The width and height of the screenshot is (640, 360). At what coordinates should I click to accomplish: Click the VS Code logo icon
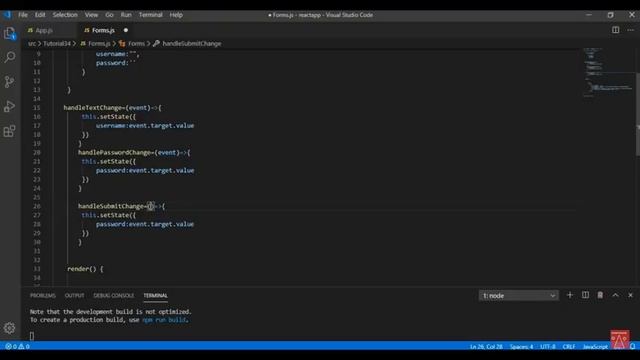pos(7,15)
